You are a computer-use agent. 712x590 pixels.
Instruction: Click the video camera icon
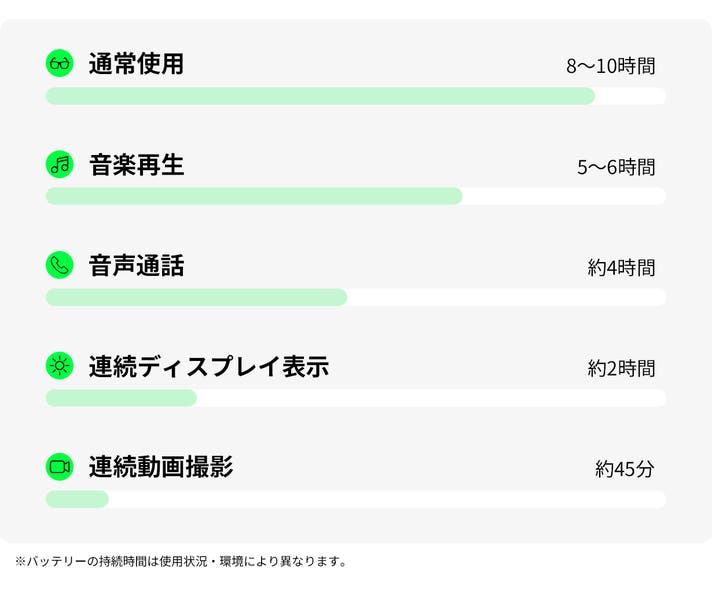coord(60,466)
